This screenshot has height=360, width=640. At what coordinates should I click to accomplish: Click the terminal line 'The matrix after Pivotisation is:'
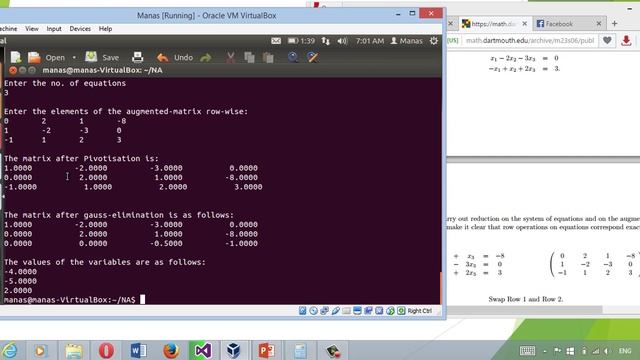click(x=81, y=158)
